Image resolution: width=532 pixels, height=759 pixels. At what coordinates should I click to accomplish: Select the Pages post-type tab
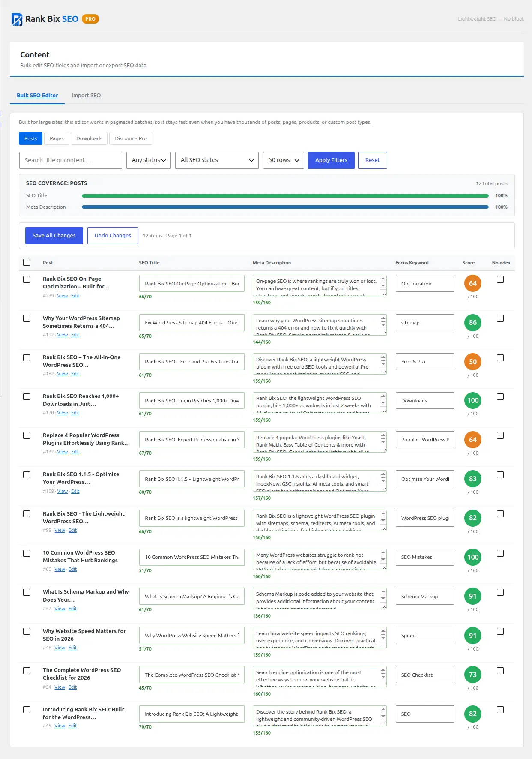tap(57, 138)
